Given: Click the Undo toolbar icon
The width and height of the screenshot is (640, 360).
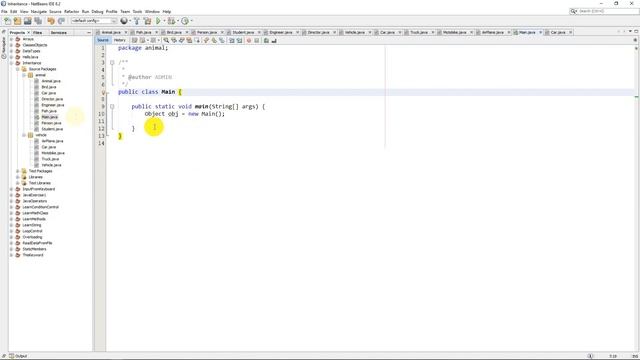Looking at the screenshot, I should tap(51, 21).
